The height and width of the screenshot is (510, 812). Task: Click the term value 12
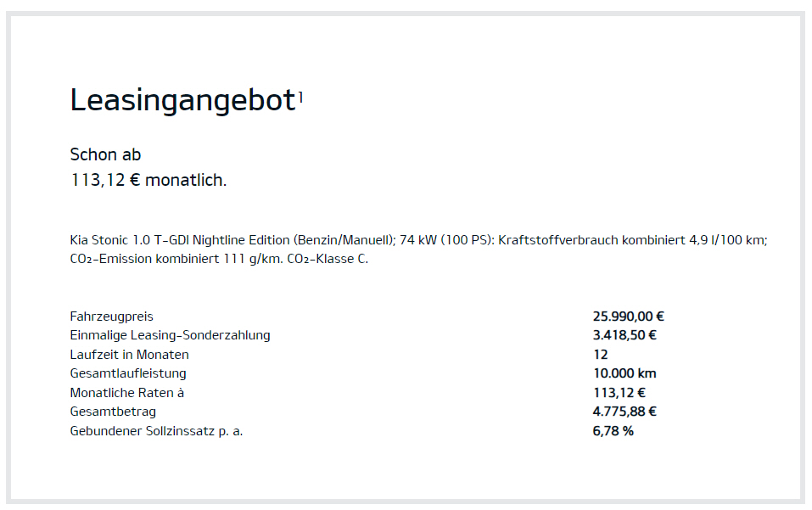[x=600, y=355]
